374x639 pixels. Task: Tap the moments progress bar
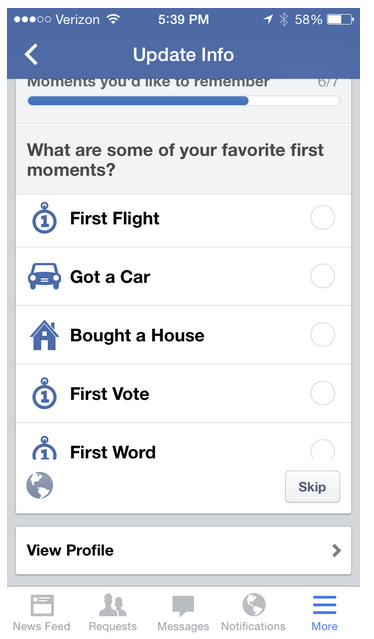(x=183, y=101)
